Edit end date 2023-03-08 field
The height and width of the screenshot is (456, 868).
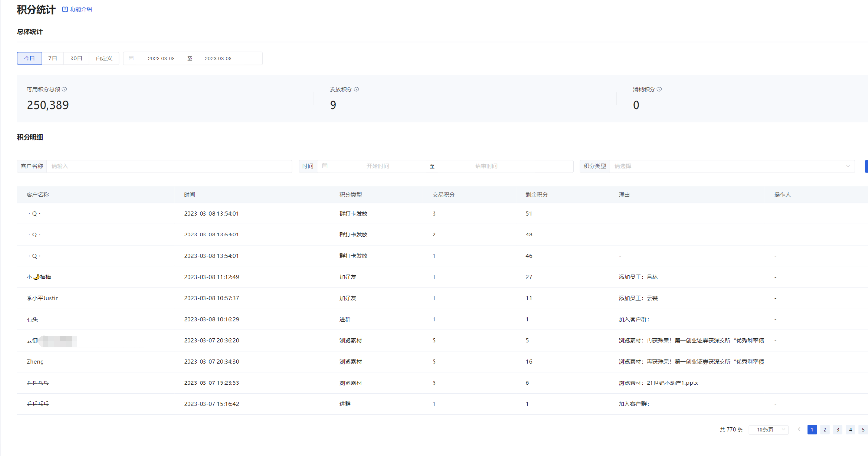tap(218, 59)
